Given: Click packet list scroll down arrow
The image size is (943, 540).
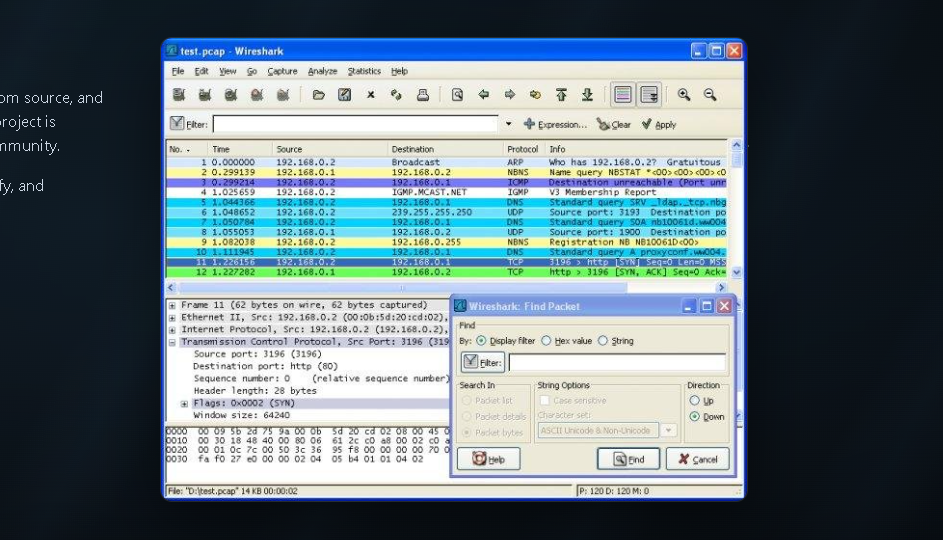Looking at the screenshot, I should (x=736, y=272).
